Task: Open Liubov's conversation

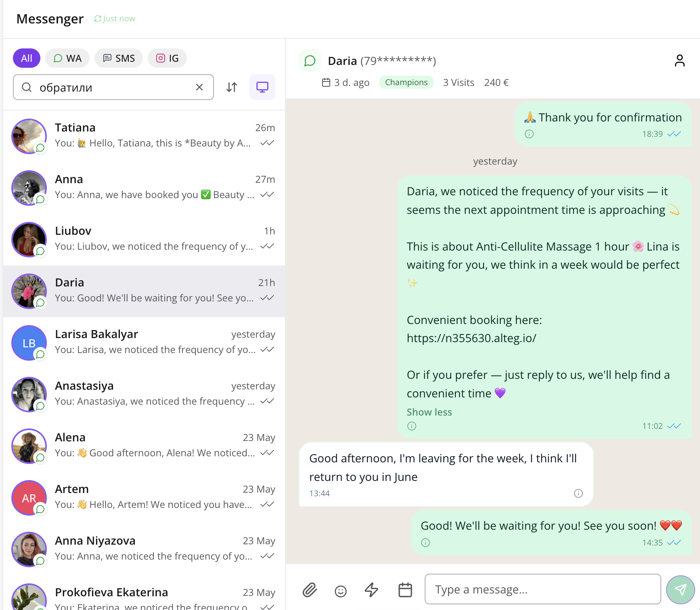Action: pos(144,240)
